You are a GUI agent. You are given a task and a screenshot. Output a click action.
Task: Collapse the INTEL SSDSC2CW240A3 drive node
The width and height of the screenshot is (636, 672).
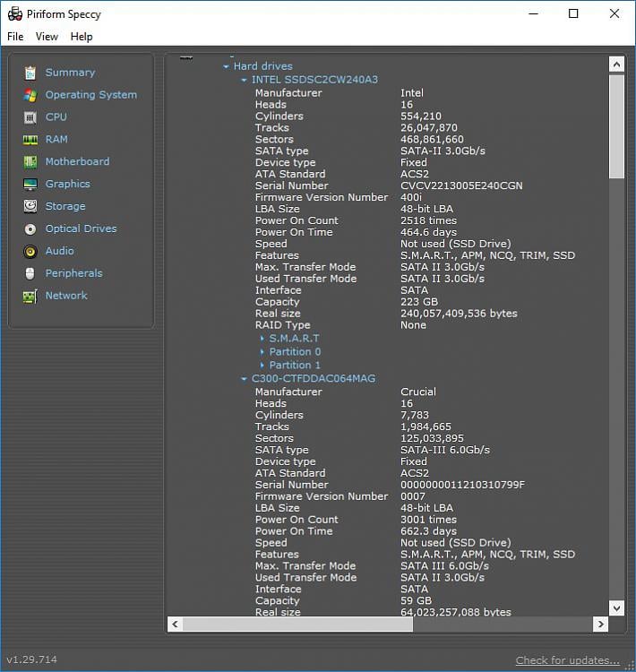point(244,80)
